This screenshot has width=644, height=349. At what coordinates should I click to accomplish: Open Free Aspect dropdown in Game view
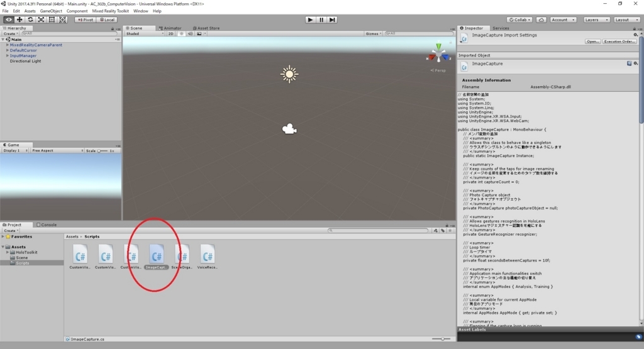57,151
